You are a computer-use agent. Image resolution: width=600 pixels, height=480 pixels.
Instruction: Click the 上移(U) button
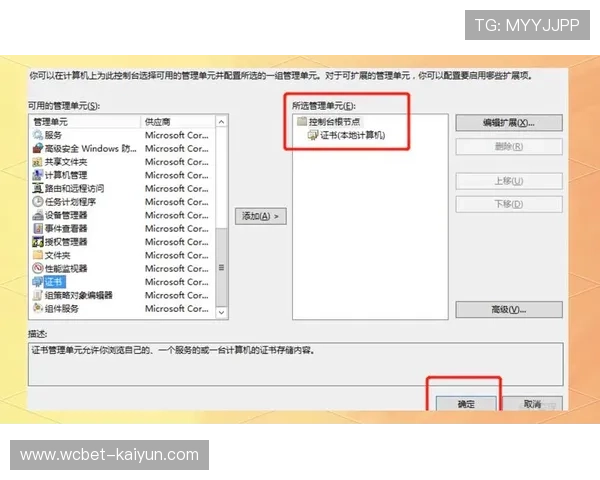pos(509,181)
